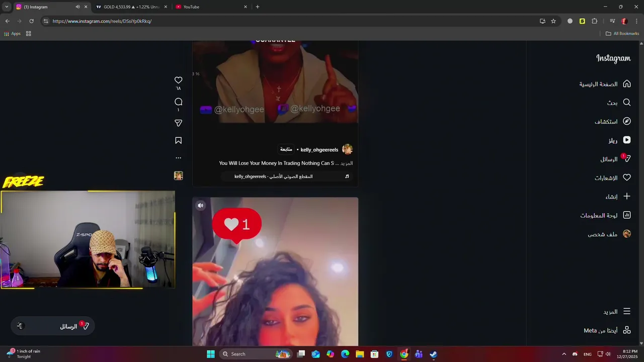
Task: Select إنشاء create in sidebar
Action: click(x=618, y=197)
